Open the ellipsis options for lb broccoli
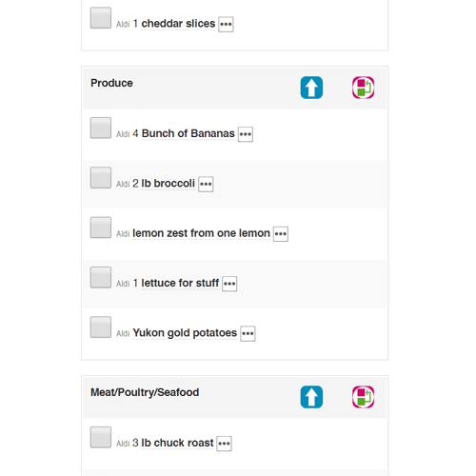Image resolution: width=476 pixels, height=476 pixels. pos(206,185)
